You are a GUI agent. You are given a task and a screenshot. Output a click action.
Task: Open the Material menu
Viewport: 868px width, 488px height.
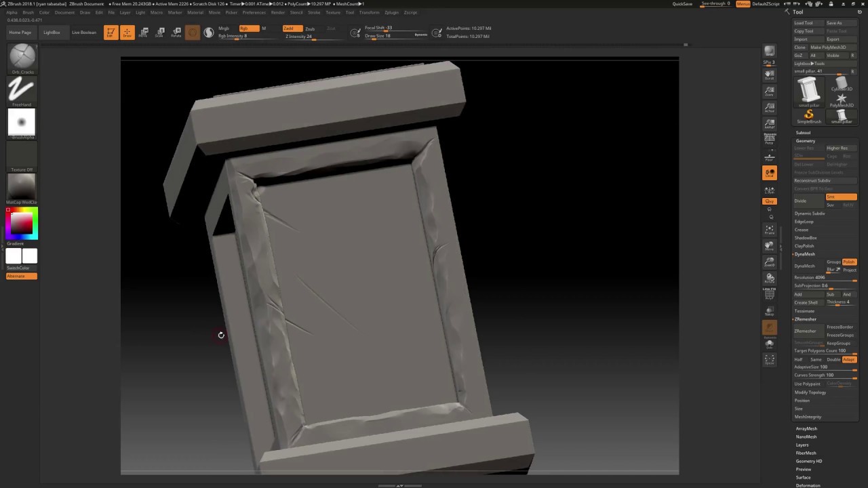(195, 12)
